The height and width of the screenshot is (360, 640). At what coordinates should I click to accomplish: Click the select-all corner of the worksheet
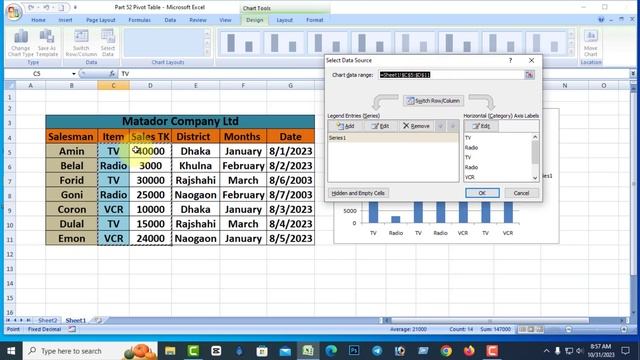tap(10, 85)
